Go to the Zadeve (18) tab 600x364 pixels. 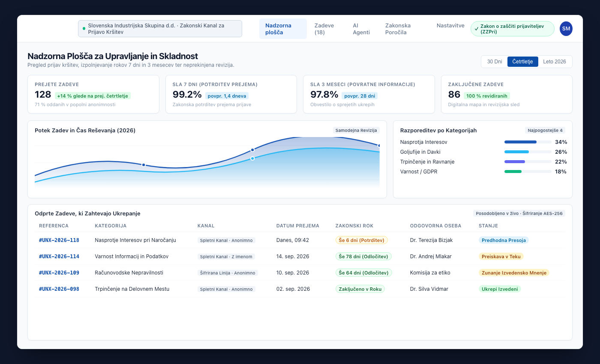[324, 29]
